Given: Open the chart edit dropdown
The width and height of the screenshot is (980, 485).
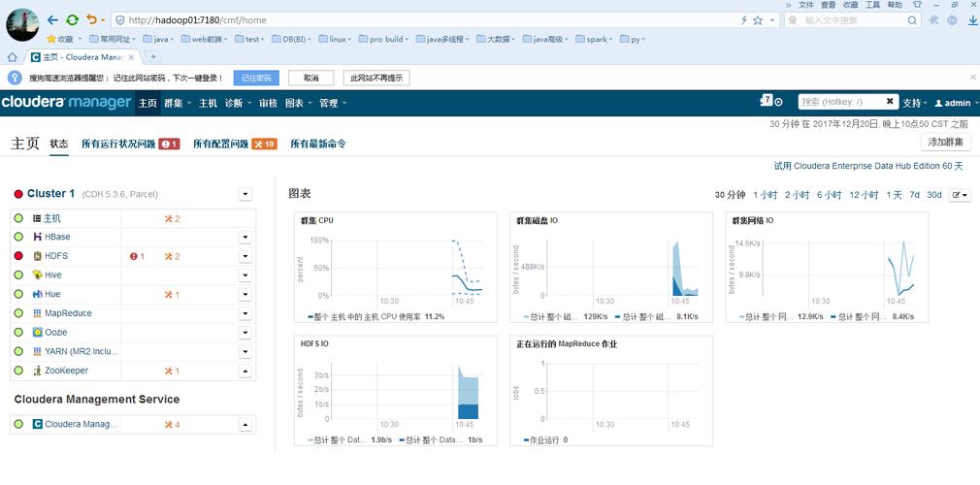Looking at the screenshot, I should (960, 195).
